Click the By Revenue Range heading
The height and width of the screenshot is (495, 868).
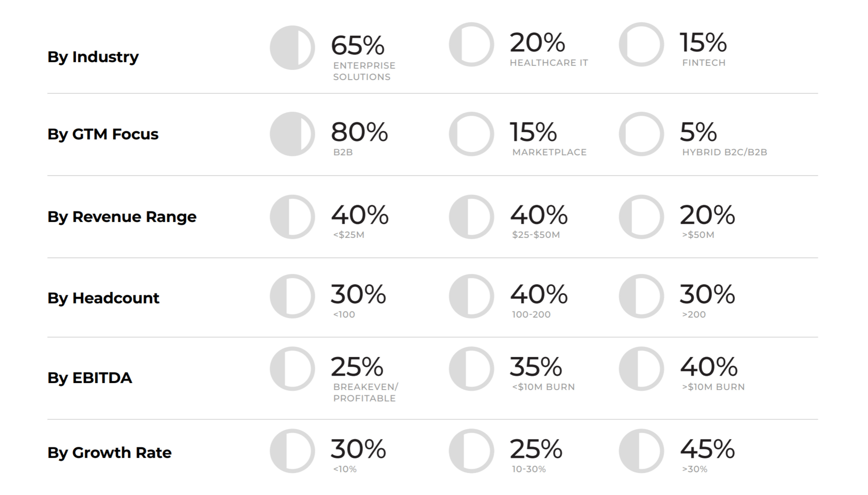(122, 217)
